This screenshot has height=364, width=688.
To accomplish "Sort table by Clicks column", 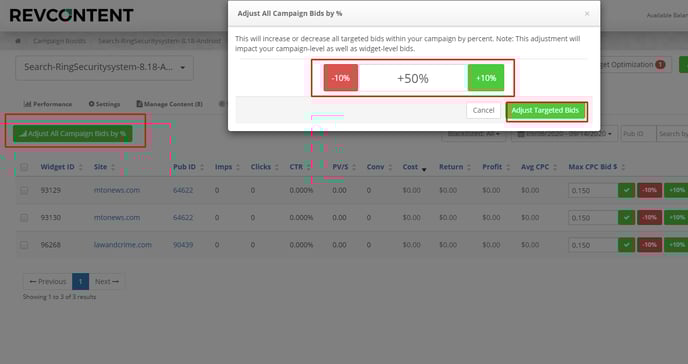I will [x=264, y=167].
